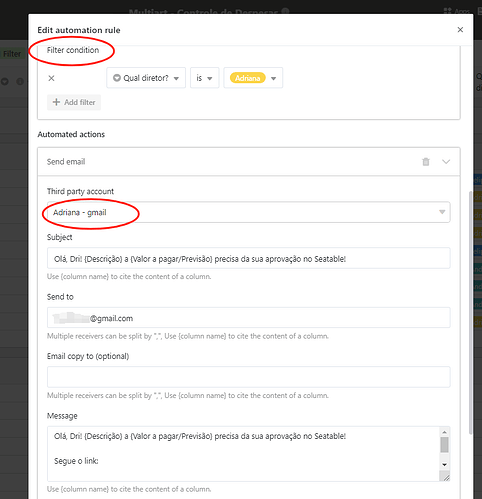
Task: Click the Message box resize handle icon
Action: (445, 477)
